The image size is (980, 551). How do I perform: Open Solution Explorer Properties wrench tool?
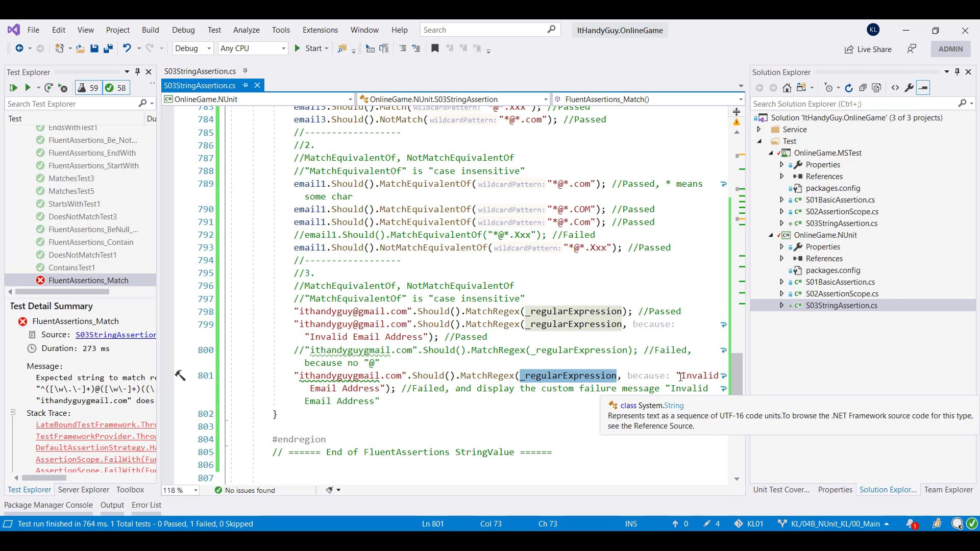tap(909, 87)
